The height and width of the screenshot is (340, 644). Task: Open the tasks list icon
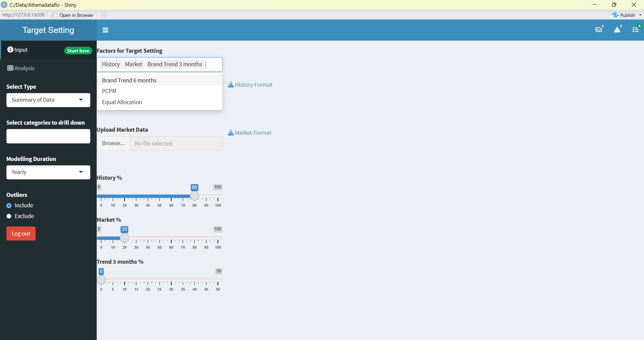click(635, 30)
